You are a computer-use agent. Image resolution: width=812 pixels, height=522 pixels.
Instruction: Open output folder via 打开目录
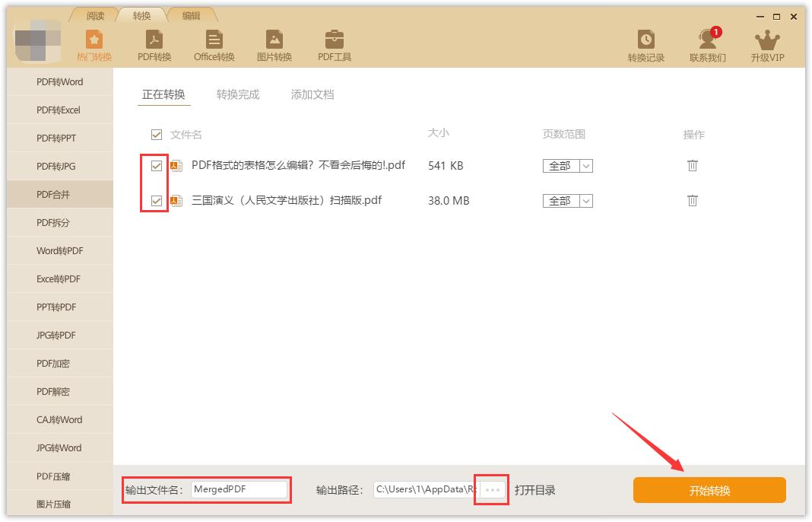pos(535,490)
